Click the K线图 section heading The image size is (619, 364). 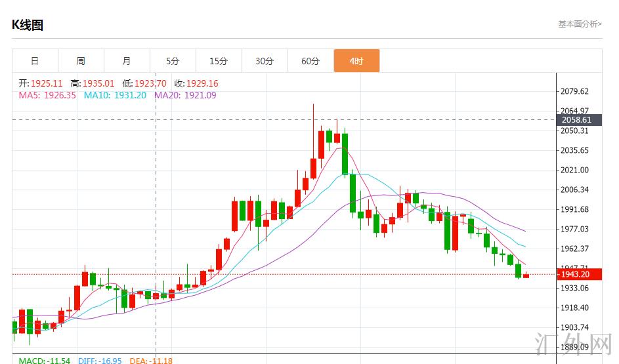click(x=27, y=25)
